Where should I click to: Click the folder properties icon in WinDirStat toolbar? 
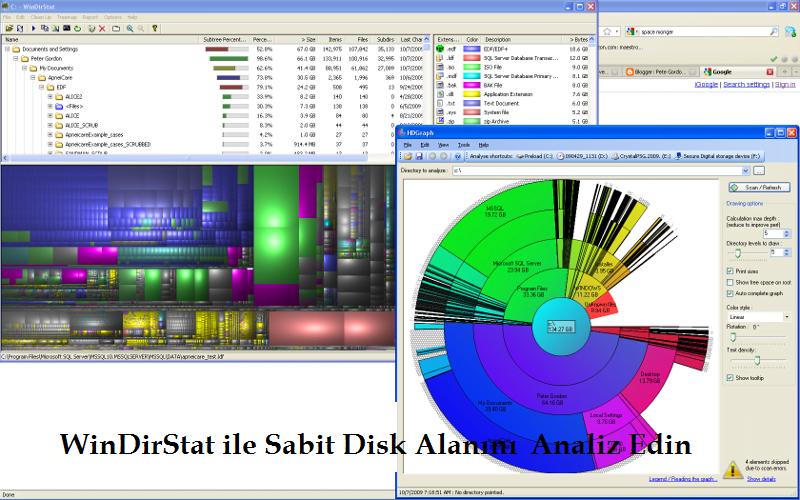(116, 29)
